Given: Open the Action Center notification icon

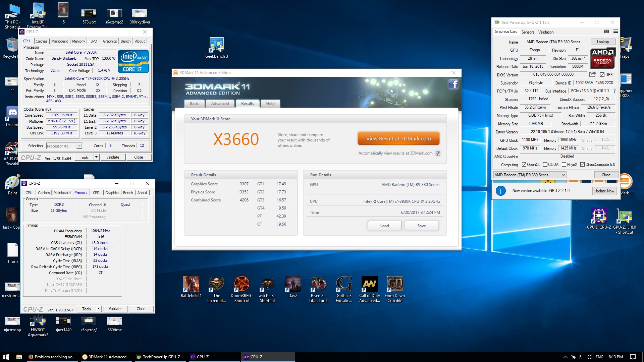Looking at the screenshot, I should (x=633, y=357).
